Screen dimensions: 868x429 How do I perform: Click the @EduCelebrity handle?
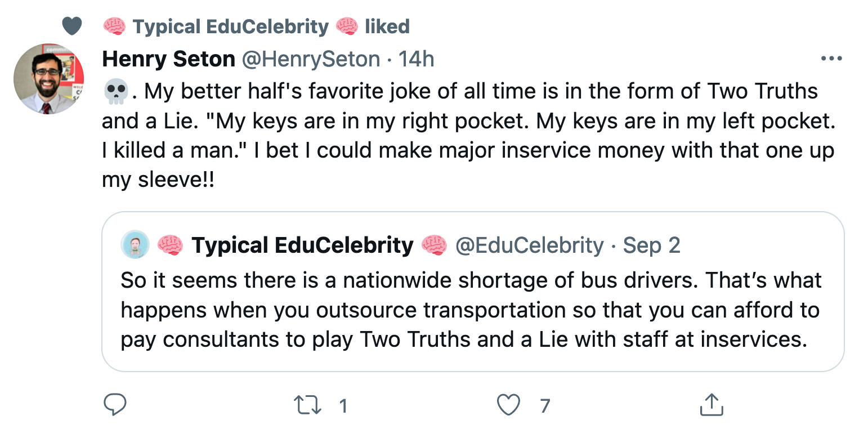[529, 245]
